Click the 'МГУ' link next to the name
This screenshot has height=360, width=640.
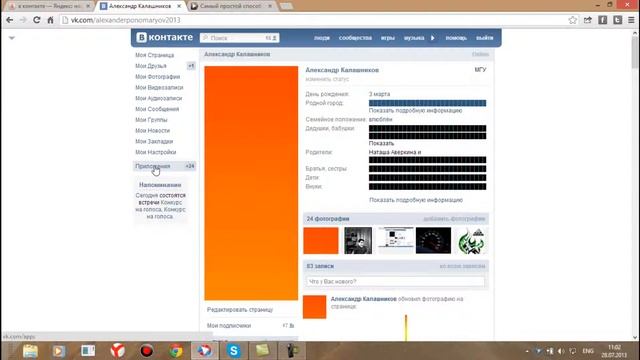pos(480,70)
